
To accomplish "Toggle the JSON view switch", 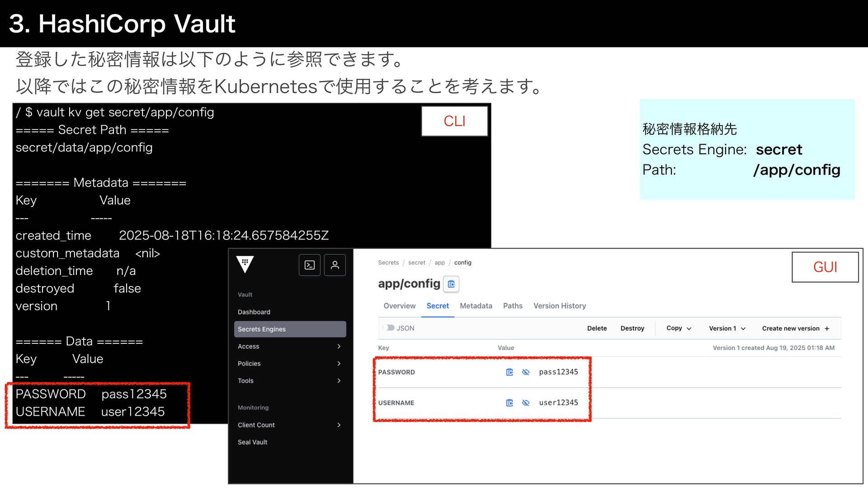I will pos(388,328).
